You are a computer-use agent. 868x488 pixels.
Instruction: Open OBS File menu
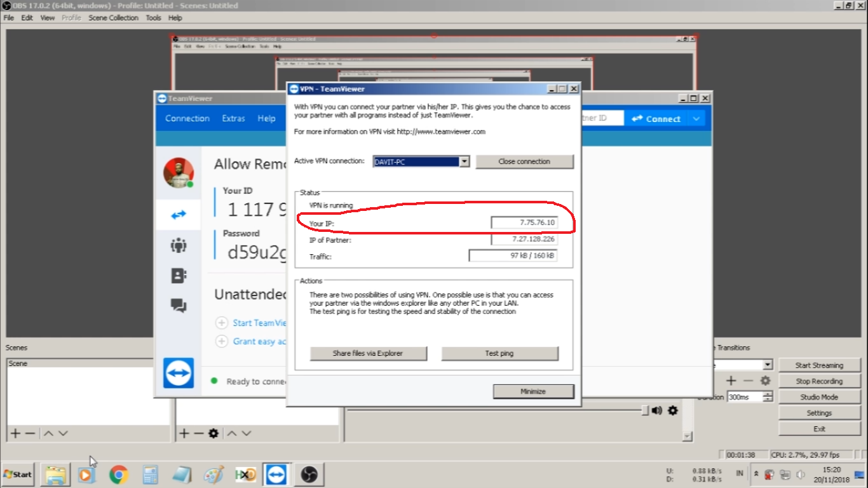click(9, 18)
